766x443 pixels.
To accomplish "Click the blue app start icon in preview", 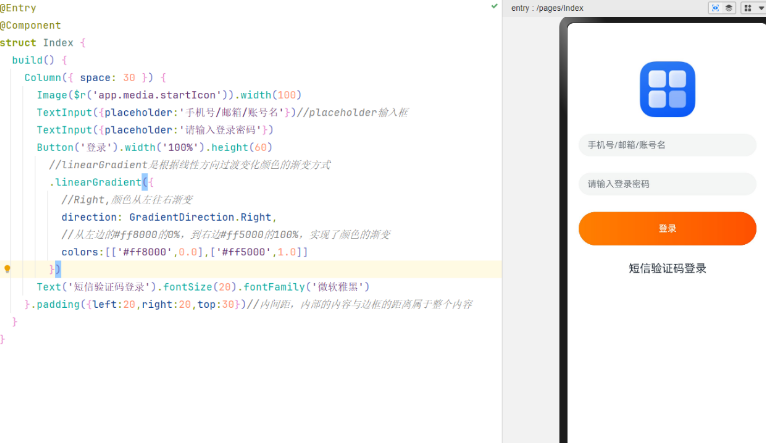I will coord(667,89).
